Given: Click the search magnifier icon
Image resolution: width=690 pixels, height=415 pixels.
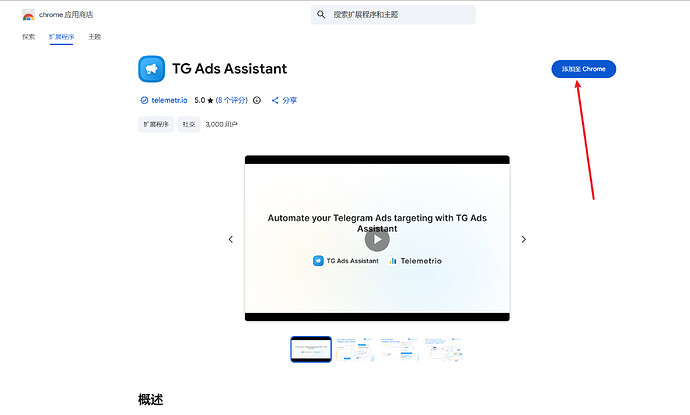Looking at the screenshot, I should [x=321, y=15].
